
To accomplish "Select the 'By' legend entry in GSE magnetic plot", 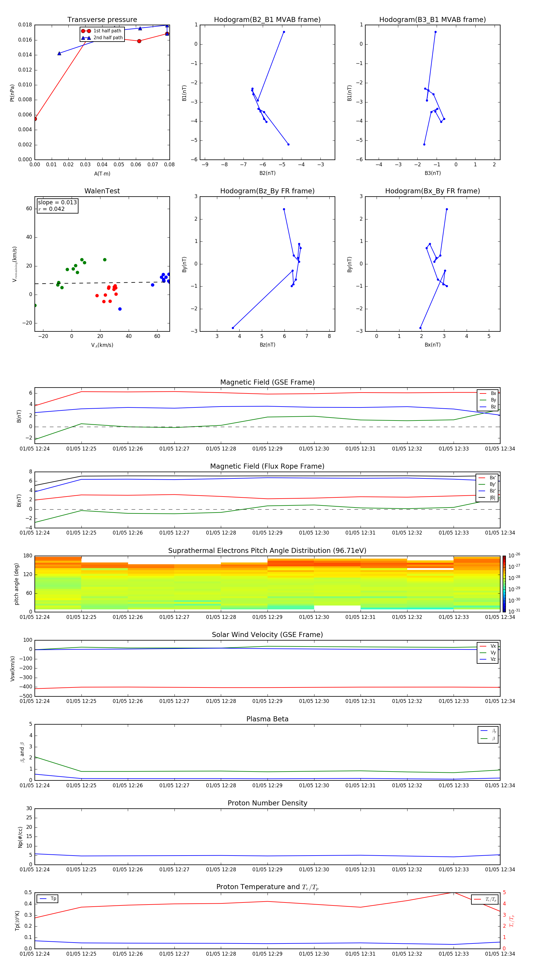I will 488,400.
